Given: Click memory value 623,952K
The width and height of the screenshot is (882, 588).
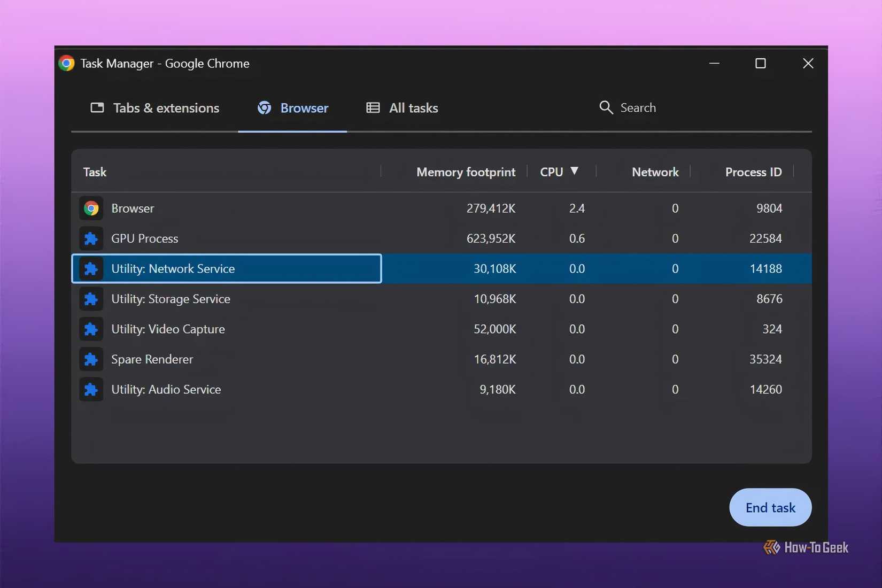Looking at the screenshot, I should point(491,238).
